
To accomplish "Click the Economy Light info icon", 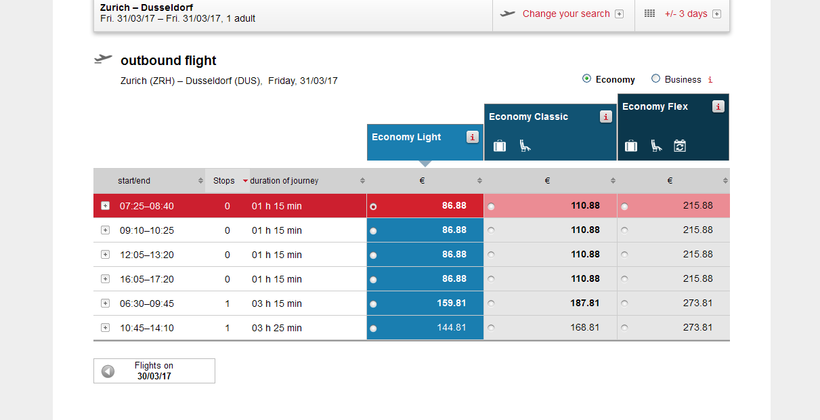I will [472, 137].
